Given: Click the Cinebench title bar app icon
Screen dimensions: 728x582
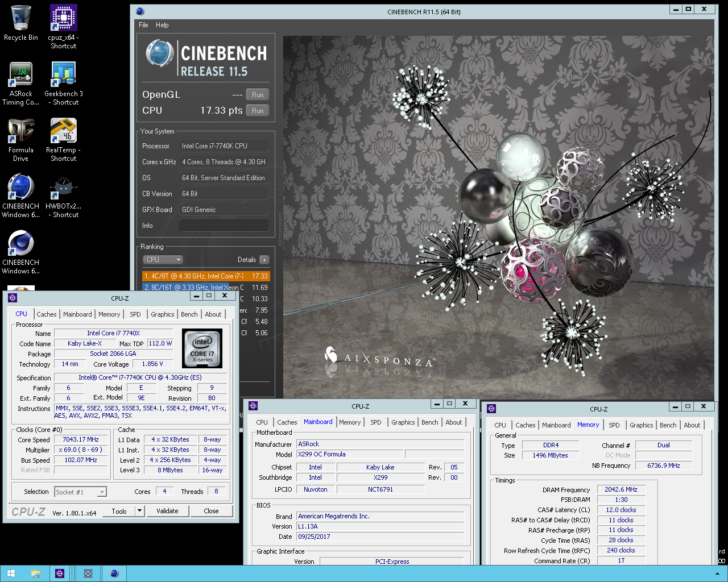Looking at the screenshot, I should (140, 11).
